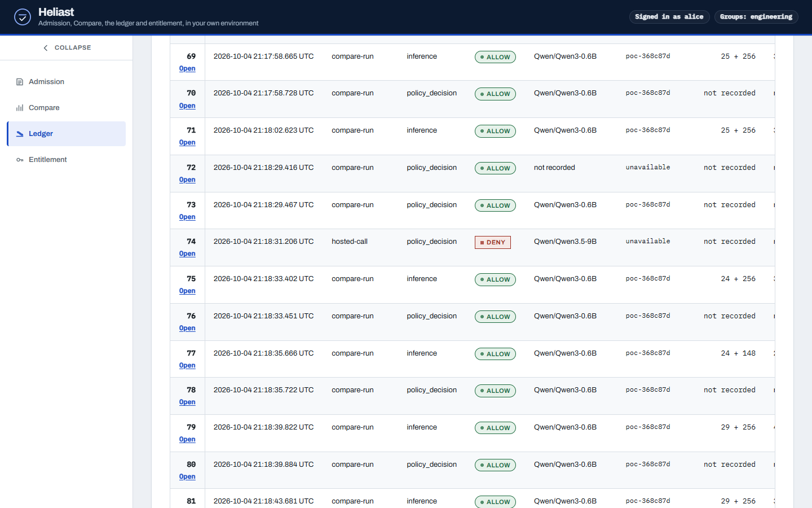
Task: Click 'policy_decision' cell in row 80
Action: point(432,465)
